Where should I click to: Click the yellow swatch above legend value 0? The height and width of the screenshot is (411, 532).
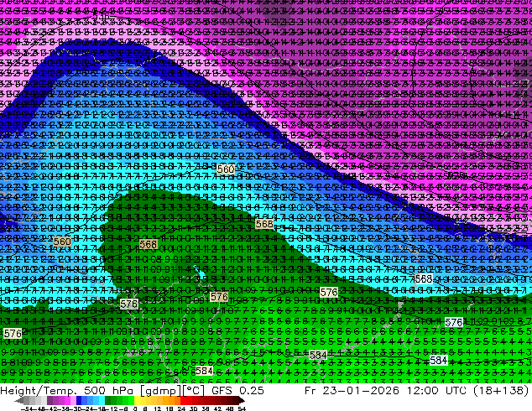point(137,400)
